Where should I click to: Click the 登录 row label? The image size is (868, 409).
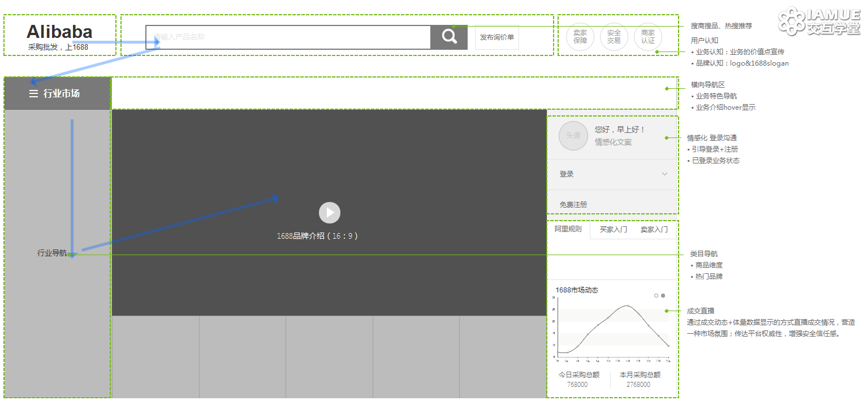point(567,174)
